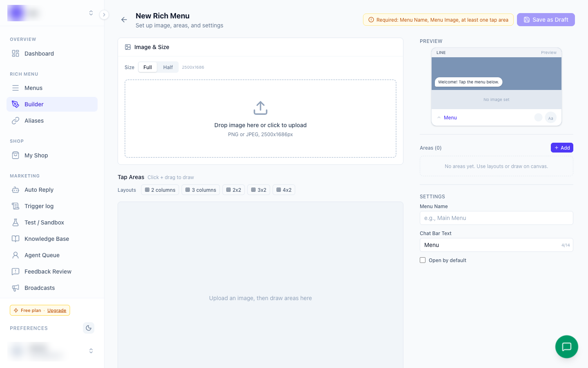Apply the 2 columns layout
Viewport: 588px width, 368px height.
click(160, 190)
